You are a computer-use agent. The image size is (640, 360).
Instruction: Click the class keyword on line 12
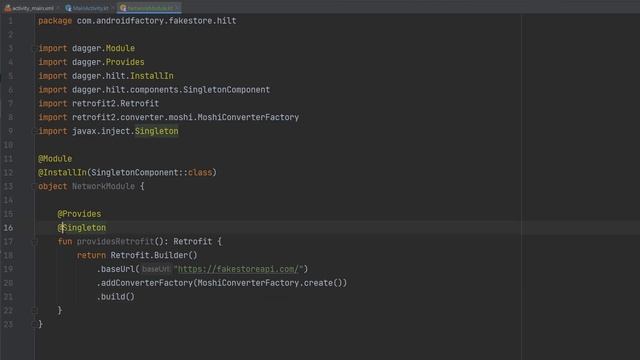coord(200,173)
